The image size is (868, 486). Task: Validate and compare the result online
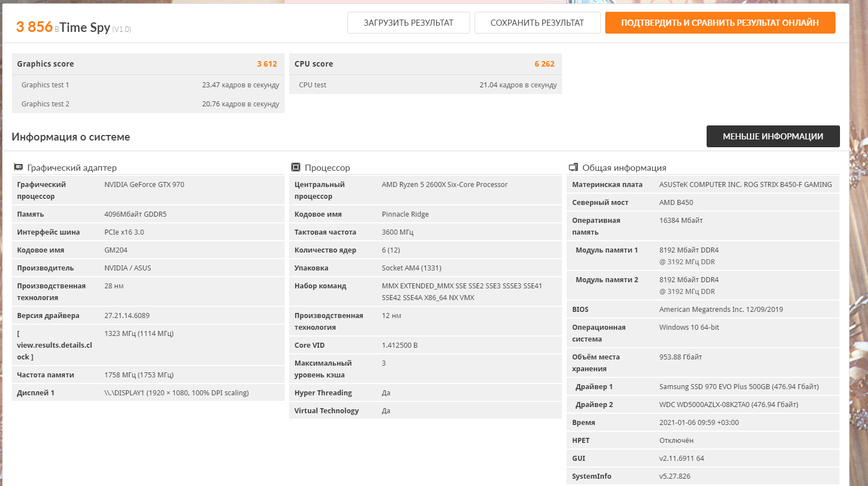coord(720,23)
